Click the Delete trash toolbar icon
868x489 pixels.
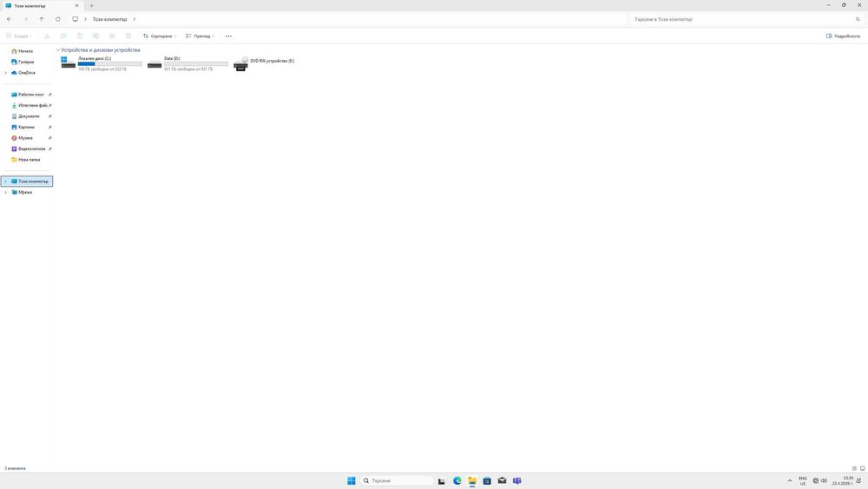tap(128, 36)
